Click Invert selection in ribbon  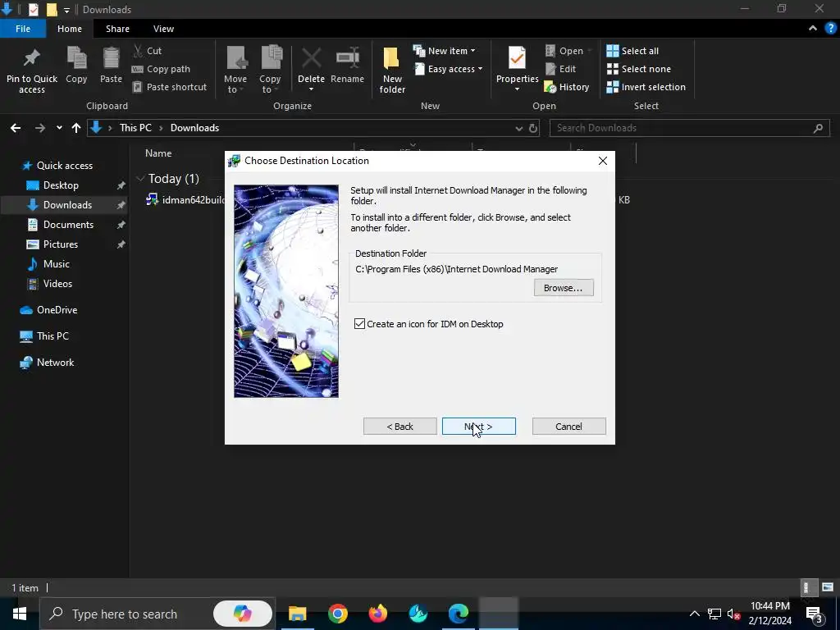[x=646, y=87]
